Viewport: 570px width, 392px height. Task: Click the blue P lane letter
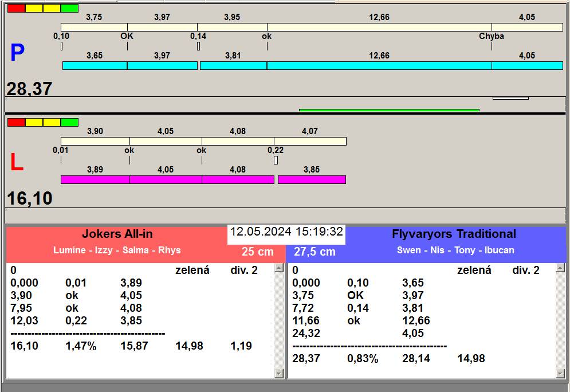pos(17,53)
